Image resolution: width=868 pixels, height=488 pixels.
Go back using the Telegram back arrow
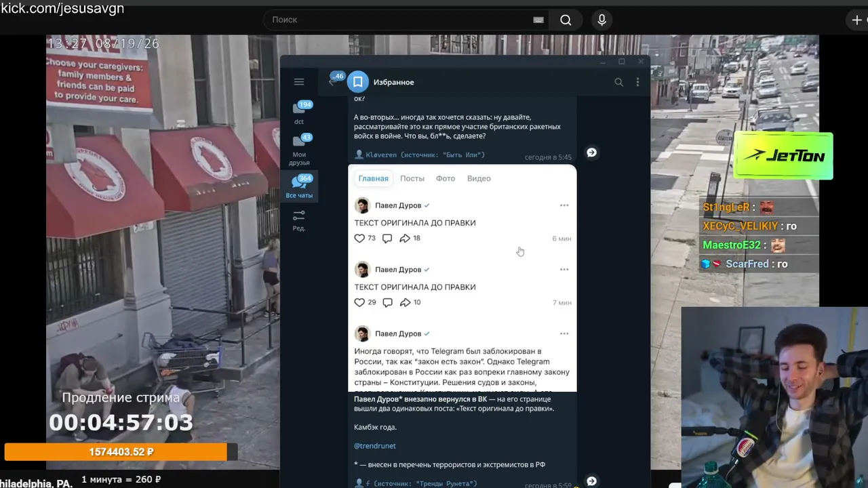point(332,82)
